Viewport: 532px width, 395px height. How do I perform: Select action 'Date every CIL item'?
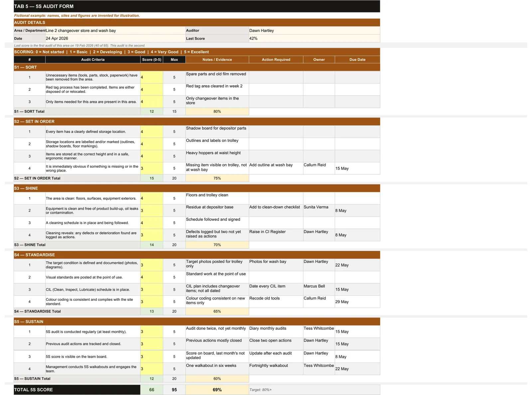point(276,290)
